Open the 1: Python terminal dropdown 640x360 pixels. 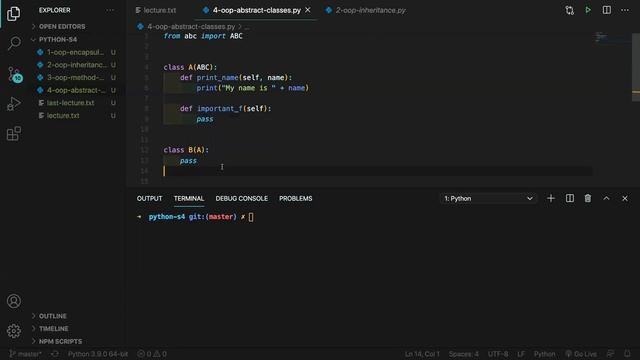click(x=488, y=198)
